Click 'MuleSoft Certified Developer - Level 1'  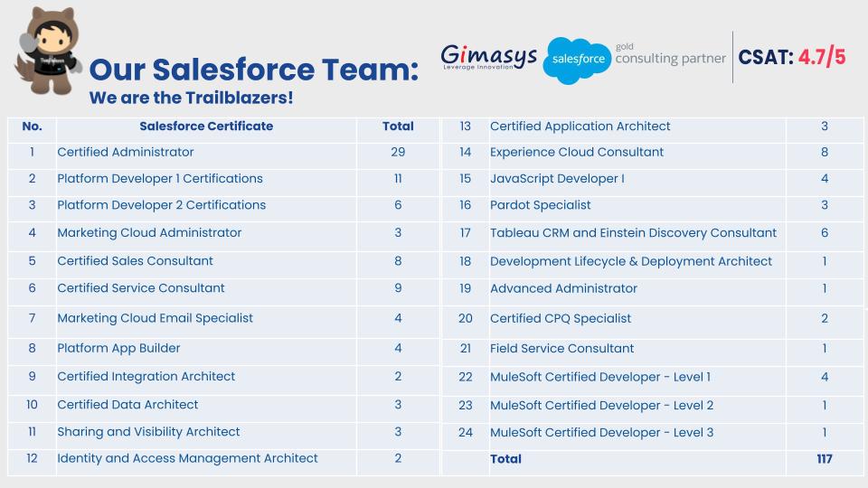tap(600, 378)
